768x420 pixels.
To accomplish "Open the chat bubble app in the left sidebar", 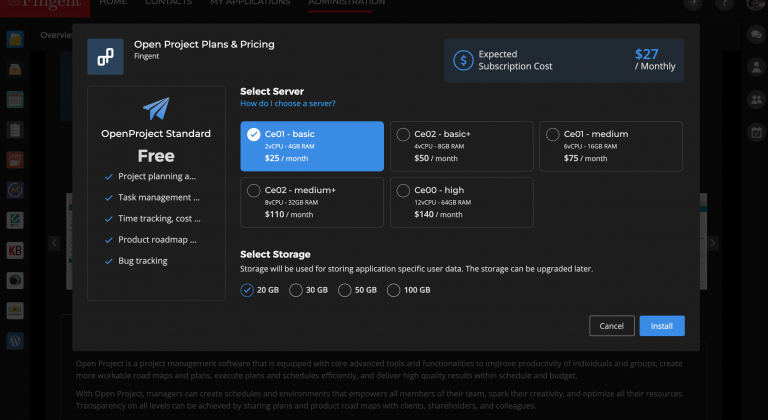I will tap(15, 280).
